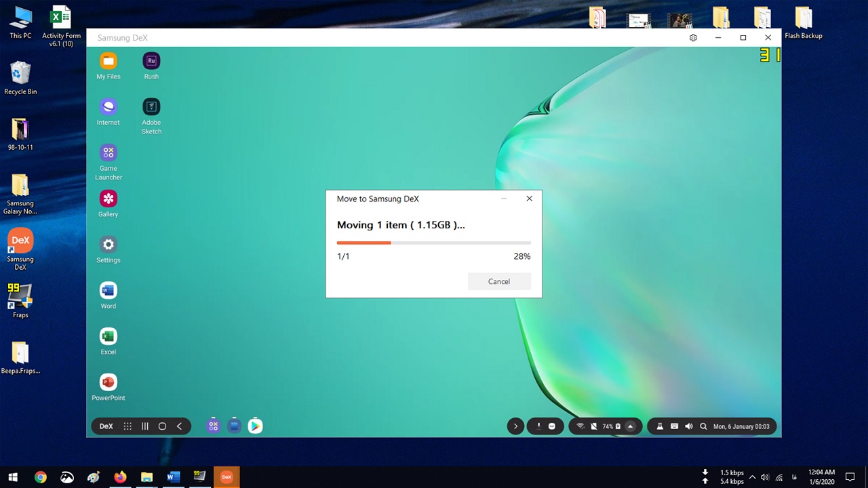The height and width of the screenshot is (488, 868).
Task: Open Windows notification center
Action: click(850, 477)
